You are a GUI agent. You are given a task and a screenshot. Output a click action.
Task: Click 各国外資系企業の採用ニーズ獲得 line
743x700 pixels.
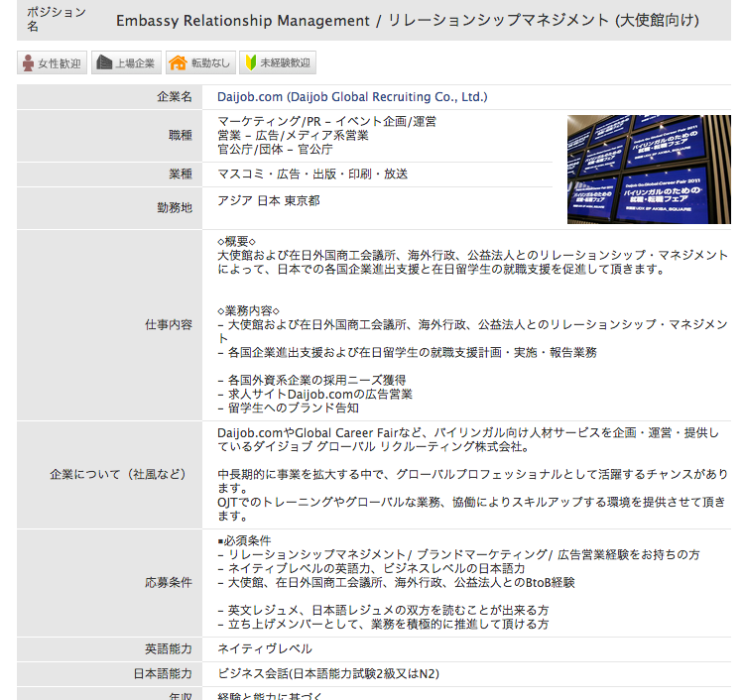point(311,381)
